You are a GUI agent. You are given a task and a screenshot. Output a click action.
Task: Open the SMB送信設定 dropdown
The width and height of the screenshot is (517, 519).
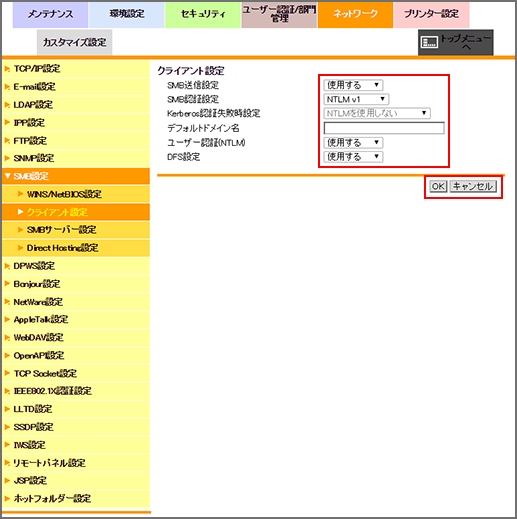[353, 85]
